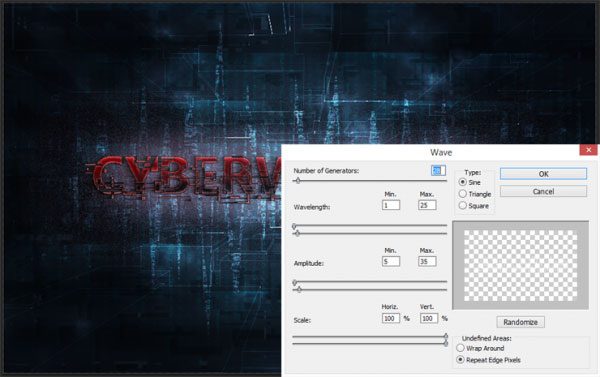
Task: Click the Amplitude maximum slider handle
Action: tap(299, 289)
